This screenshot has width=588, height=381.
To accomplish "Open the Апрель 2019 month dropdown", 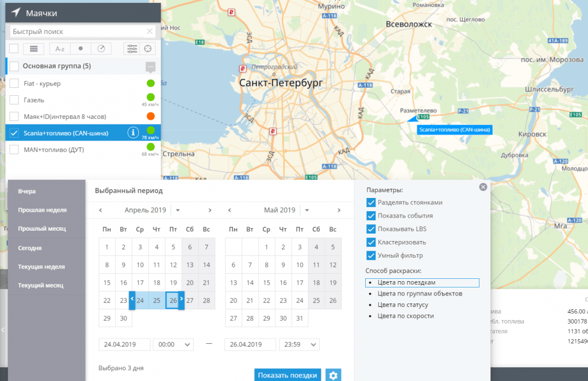I will 178,210.
